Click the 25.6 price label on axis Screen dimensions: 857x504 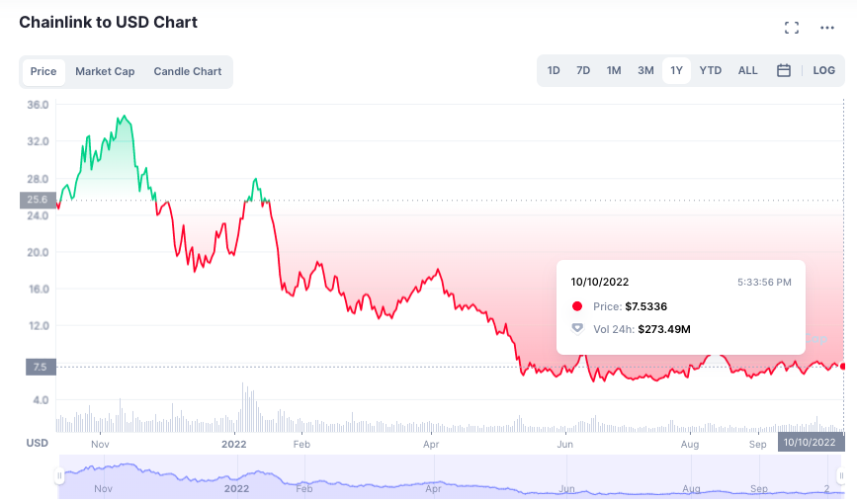(38, 200)
